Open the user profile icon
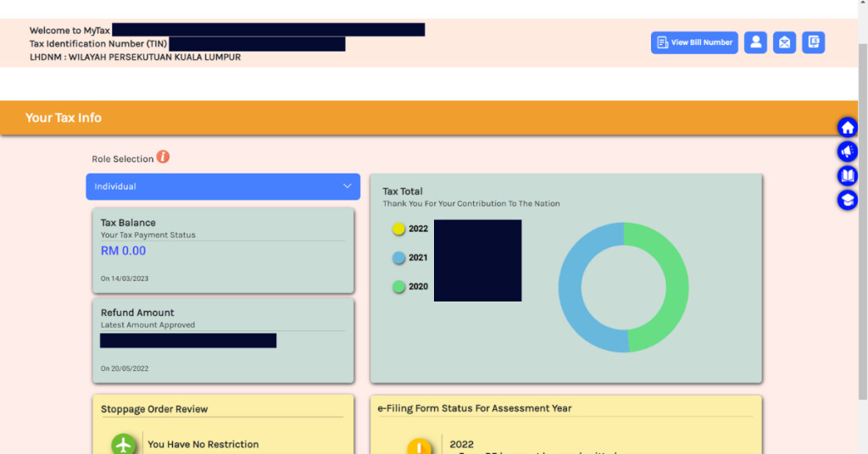The height and width of the screenshot is (454, 868). pos(755,42)
